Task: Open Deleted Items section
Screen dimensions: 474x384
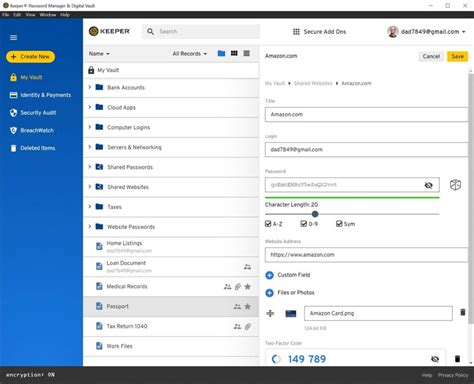Action: [x=32, y=148]
